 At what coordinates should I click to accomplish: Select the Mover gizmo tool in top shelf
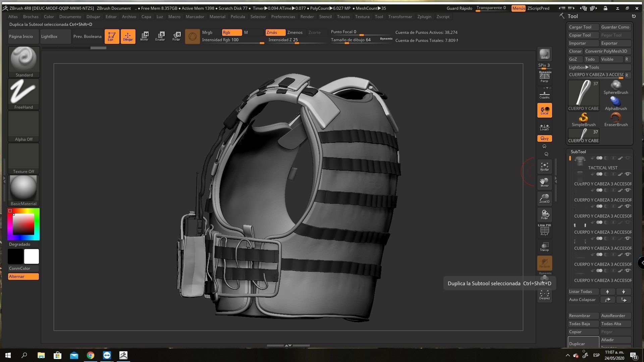(144, 36)
